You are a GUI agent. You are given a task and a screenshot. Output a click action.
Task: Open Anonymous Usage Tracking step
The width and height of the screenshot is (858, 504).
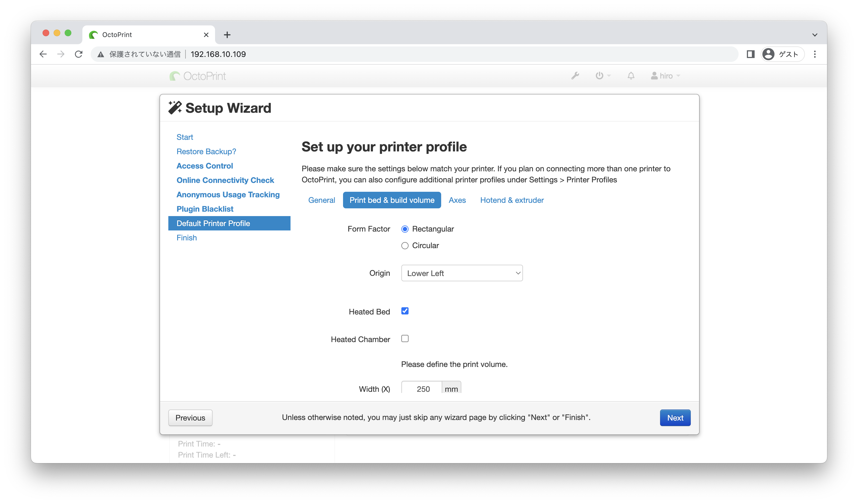(228, 195)
